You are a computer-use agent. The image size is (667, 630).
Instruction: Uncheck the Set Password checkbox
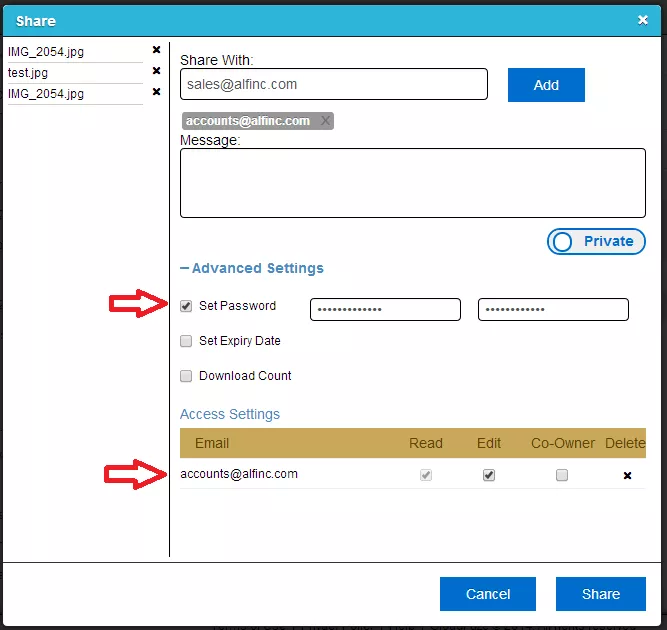[x=186, y=306]
